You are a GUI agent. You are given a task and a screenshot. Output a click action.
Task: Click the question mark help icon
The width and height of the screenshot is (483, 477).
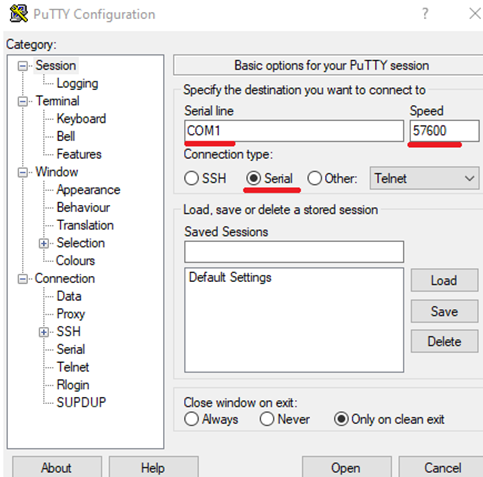[x=425, y=14]
